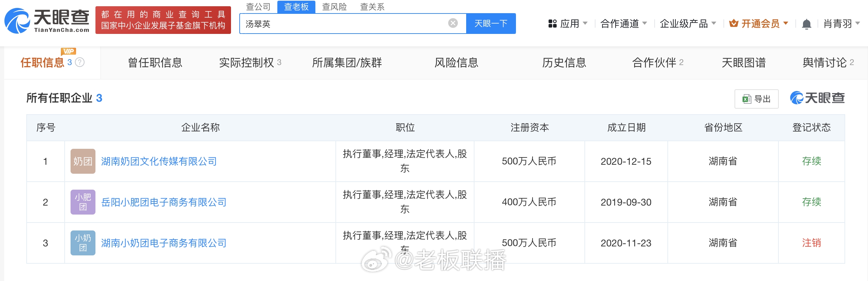The width and height of the screenshot is (868, 281).
Task: Open the 曾任职信息 tab
Action: point(155,63)
